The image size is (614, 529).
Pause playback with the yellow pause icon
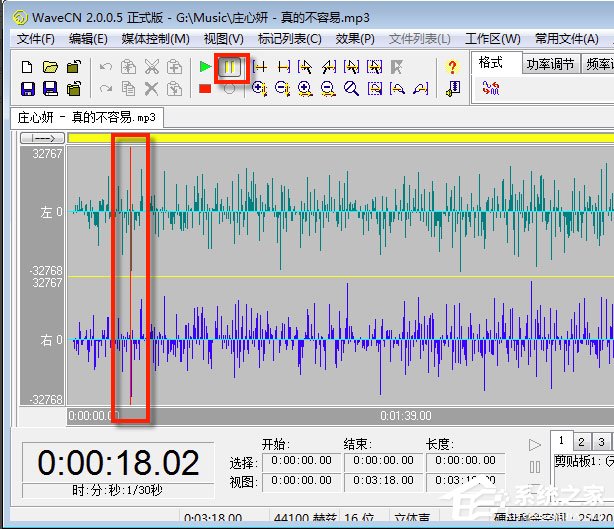click(229, 67)
